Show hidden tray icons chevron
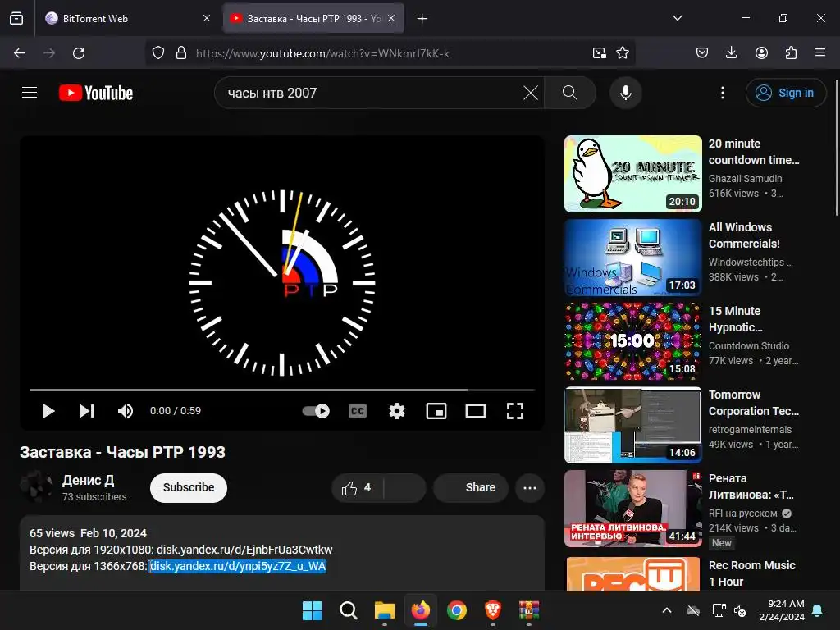This screenshot has width=840, height=630. tap(667, 610)
